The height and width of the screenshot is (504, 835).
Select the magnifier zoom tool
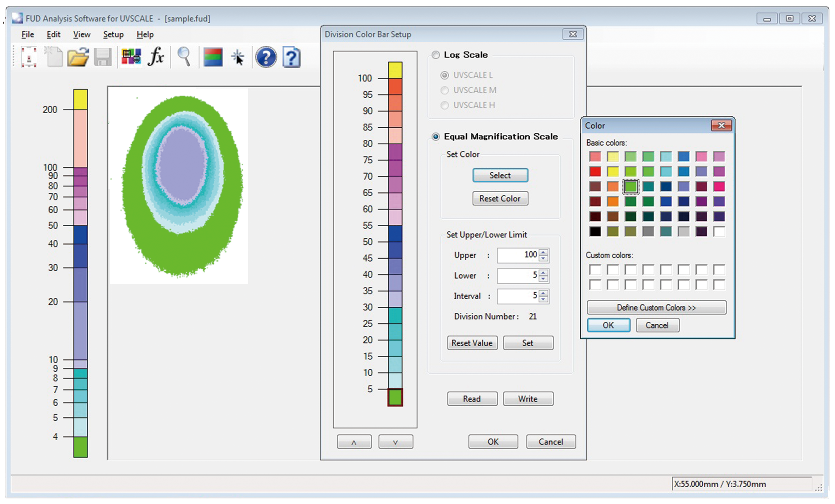pyautogui.click(x=184, y=56)
